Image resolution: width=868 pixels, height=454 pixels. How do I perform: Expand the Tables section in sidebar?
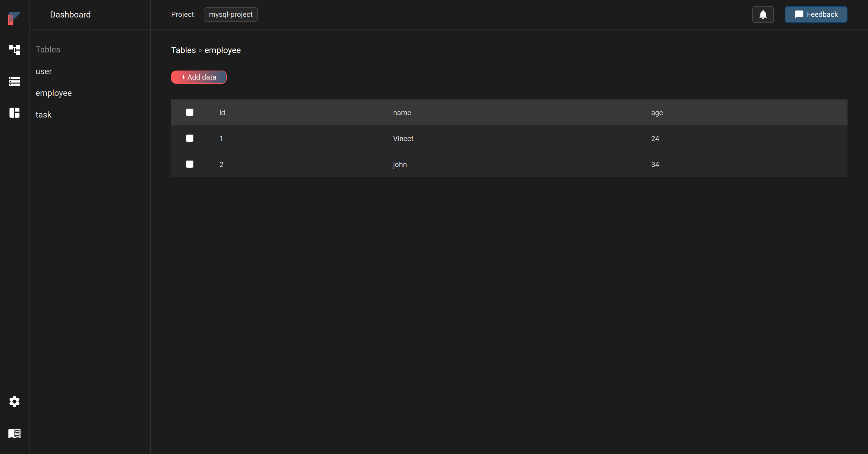(x=48, y=49)
